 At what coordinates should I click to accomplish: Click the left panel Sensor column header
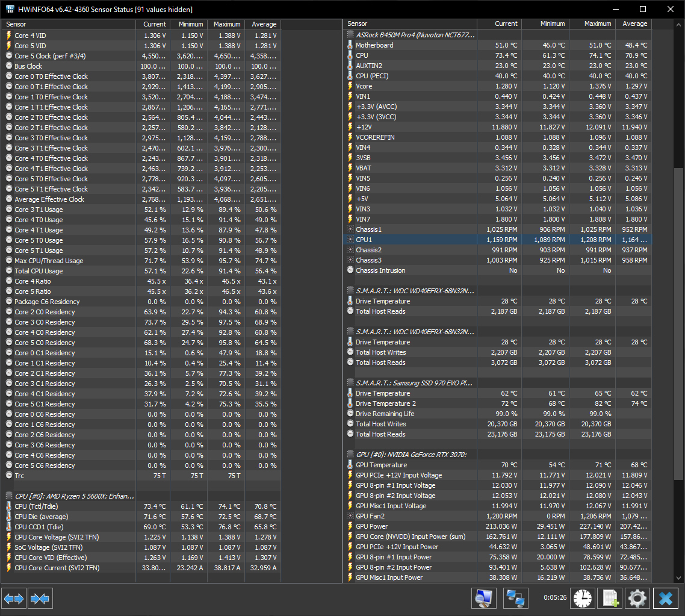(x=69, y=24)
